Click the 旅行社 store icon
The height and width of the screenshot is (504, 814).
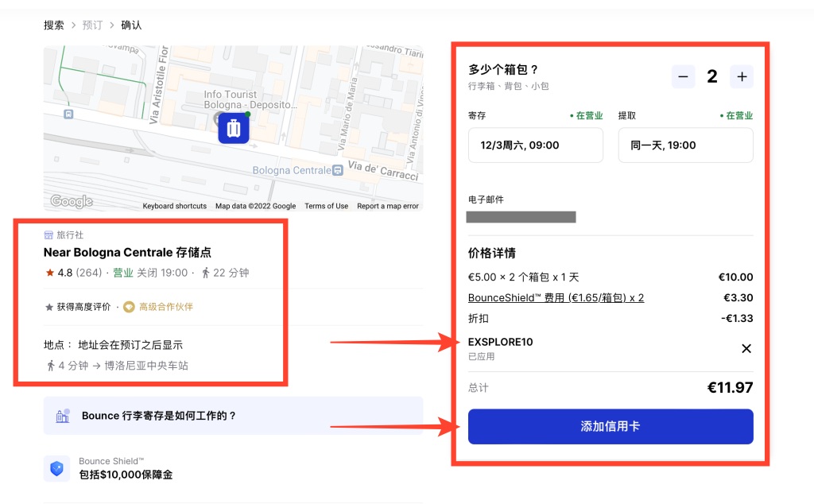48,235
